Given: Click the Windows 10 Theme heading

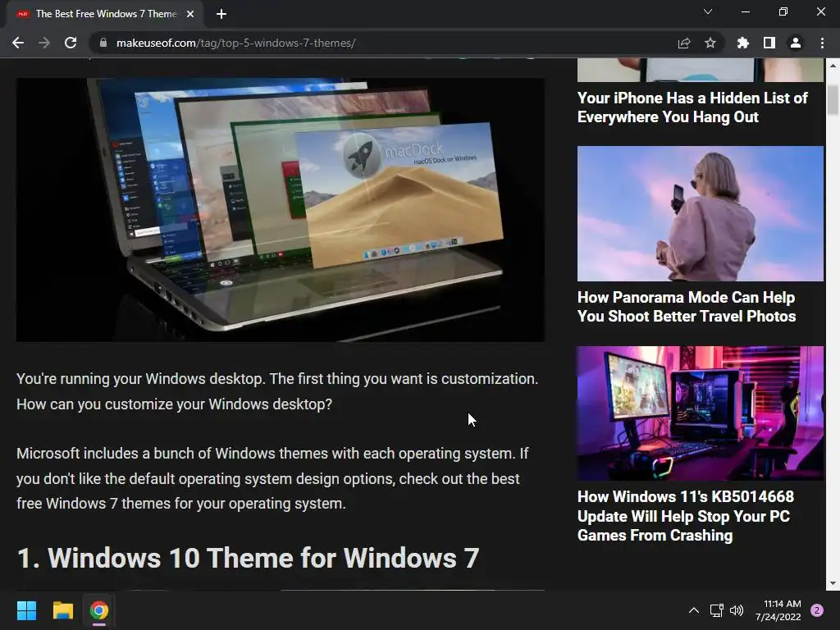Looking at the screenshot, I should pyautogui.click(x=248, y=558).
